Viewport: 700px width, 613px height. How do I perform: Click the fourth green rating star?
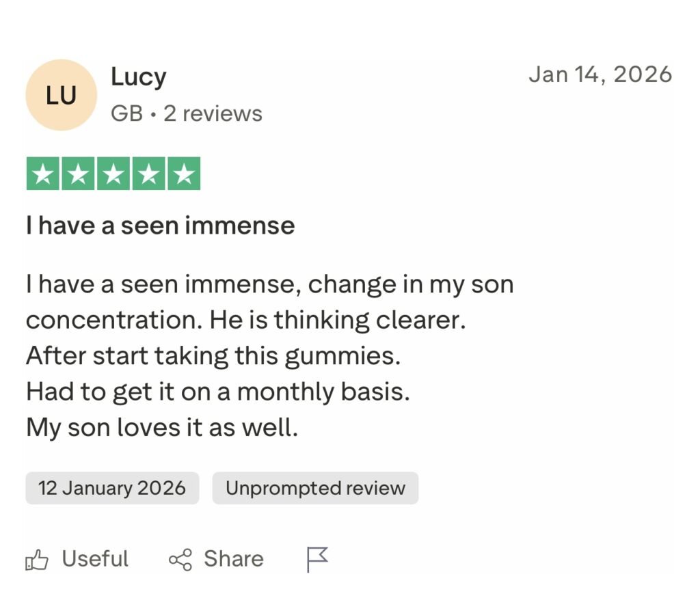point(148,174)
